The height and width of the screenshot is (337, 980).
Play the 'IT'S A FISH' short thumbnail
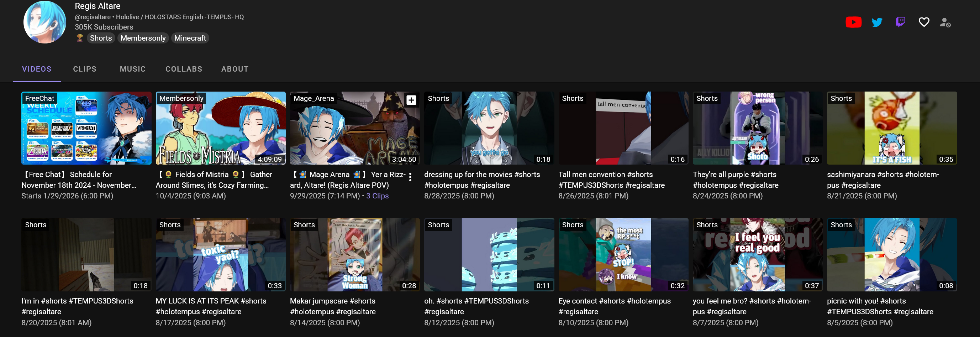892,128
